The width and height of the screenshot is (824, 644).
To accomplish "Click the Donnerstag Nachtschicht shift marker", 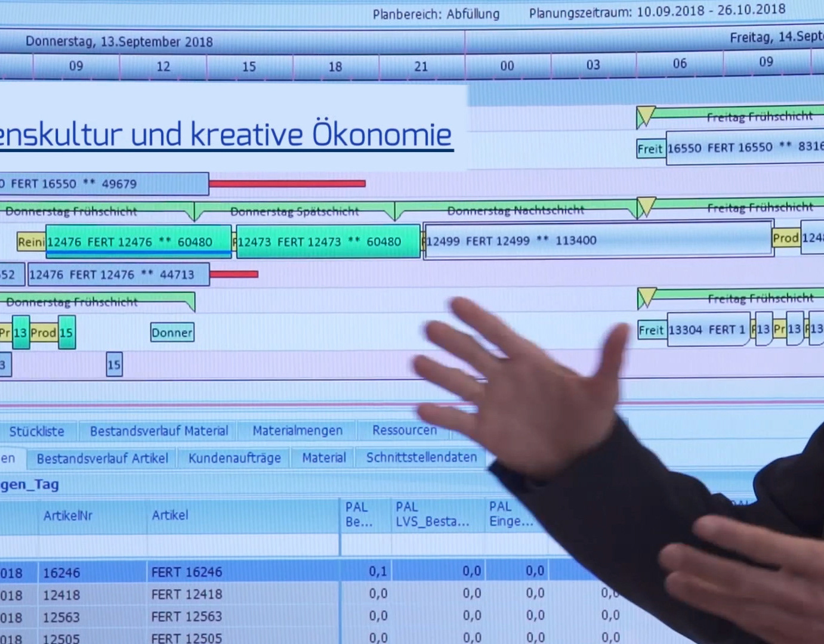I will coord(516,210).
